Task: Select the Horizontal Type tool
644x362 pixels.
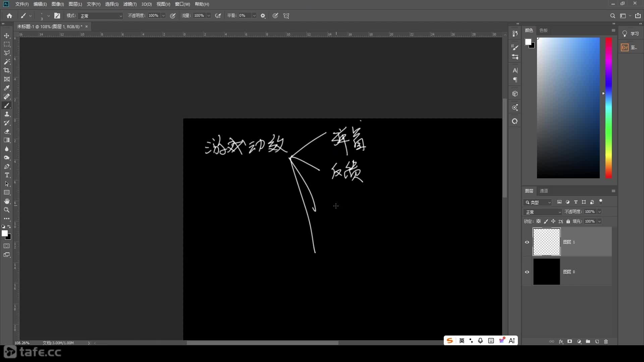Action: pyautogui.click(x=7, y=175)
